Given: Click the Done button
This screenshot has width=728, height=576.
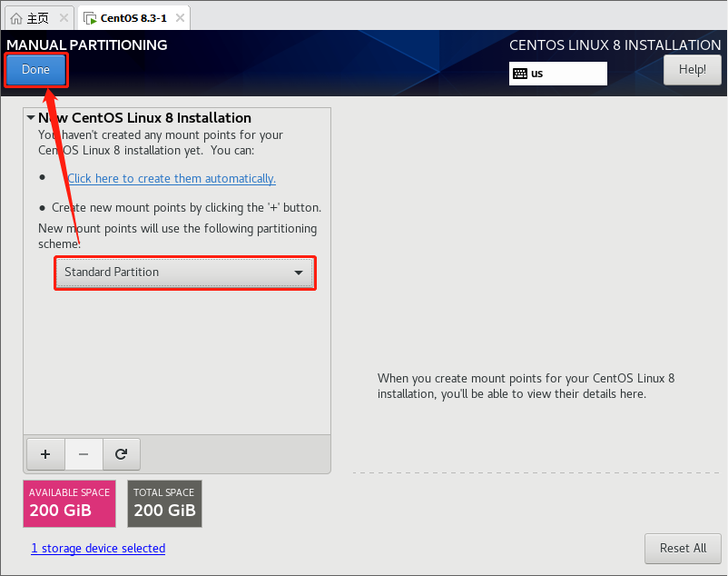Looking at the screenshot, I should tap(35, 70).
